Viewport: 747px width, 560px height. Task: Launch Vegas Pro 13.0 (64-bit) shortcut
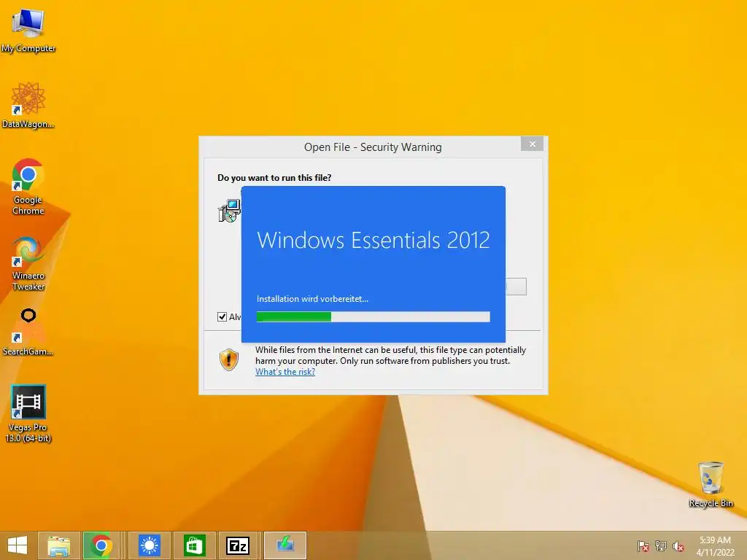point(28,413)
